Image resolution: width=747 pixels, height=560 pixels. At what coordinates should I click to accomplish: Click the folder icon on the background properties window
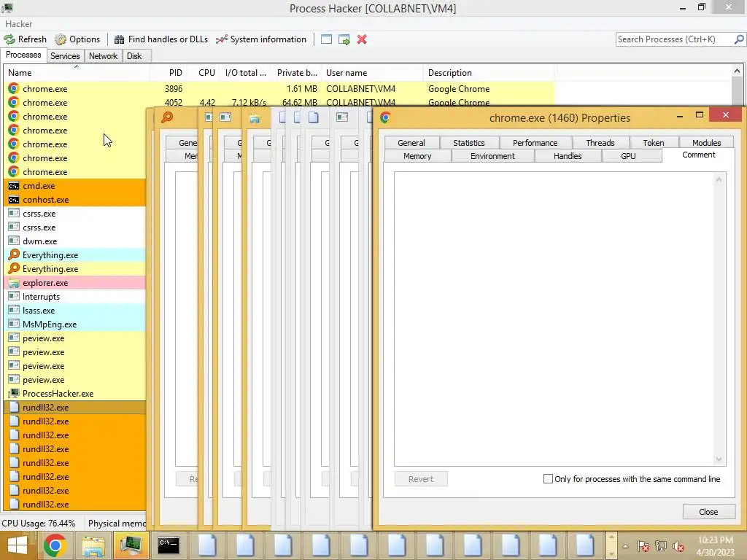(255, 117)
